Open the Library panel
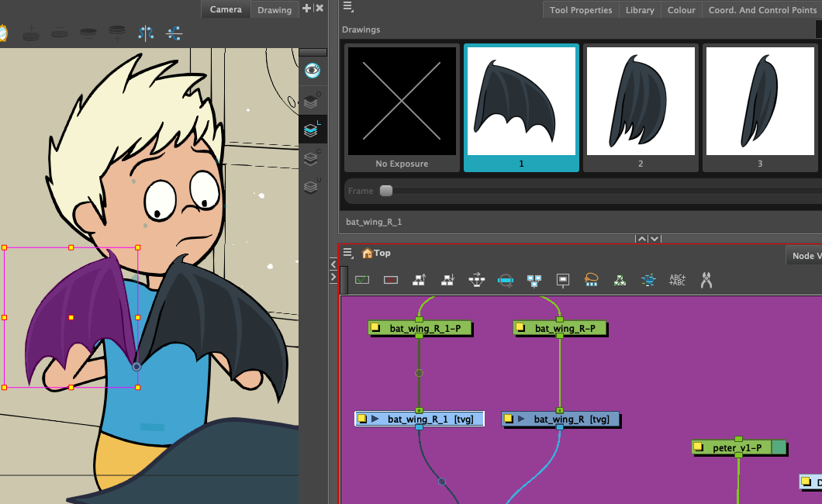The image size is (822, 504). point(639,9)
